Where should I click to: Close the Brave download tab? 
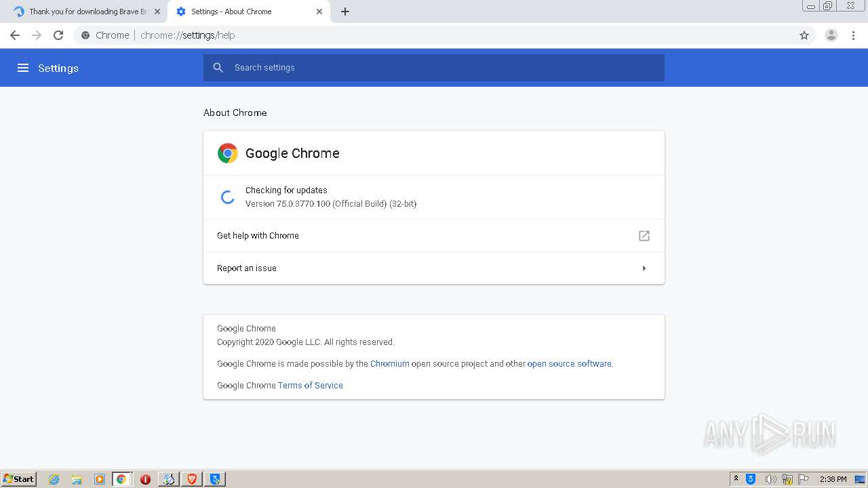[157, 12]
